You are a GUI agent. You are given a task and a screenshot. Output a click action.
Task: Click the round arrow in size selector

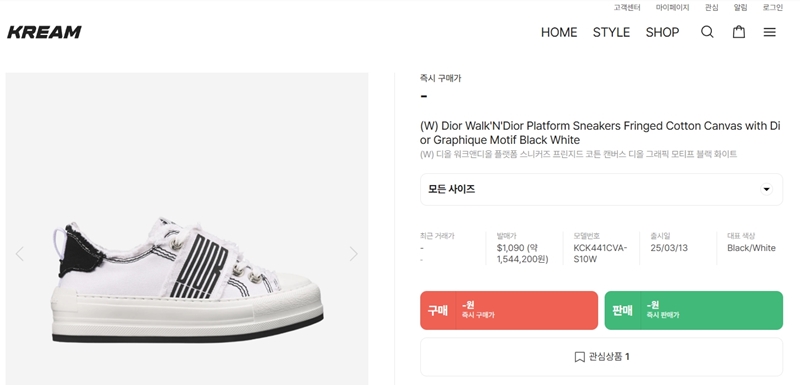[x=766, y=189]
